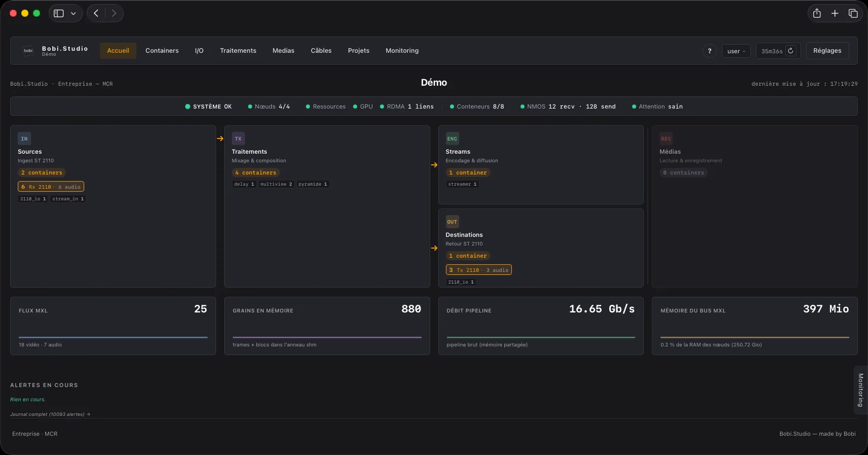
Task: Click the SYSTÈME OK status indicator
Action: coord(209,107)
